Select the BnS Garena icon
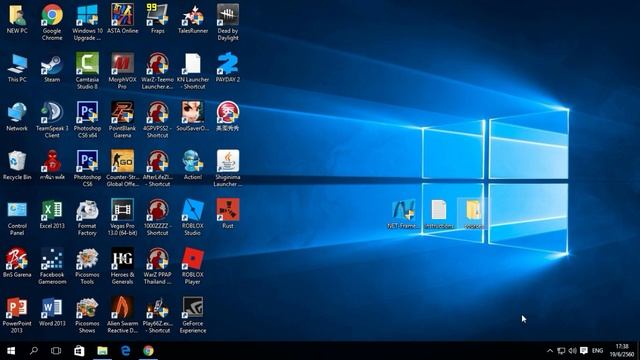The image size is (640, 360). pyautogui.click(x=17, y=263)
